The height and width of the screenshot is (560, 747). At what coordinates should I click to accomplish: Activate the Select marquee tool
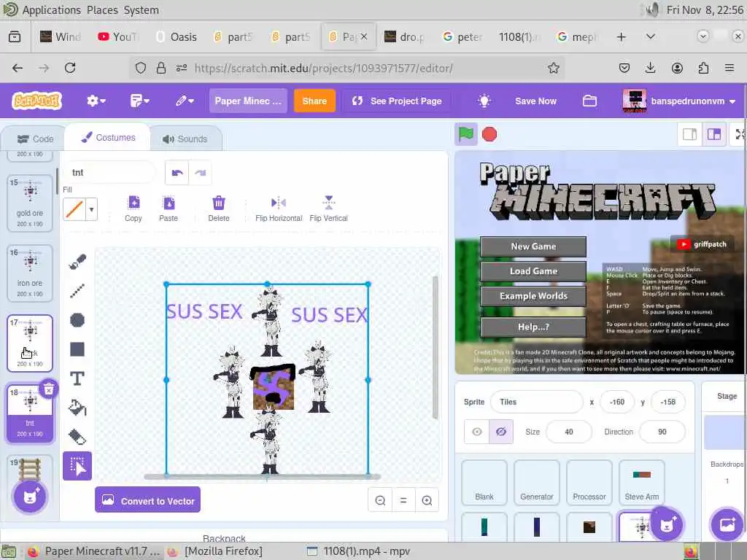(x=77, y=466)
